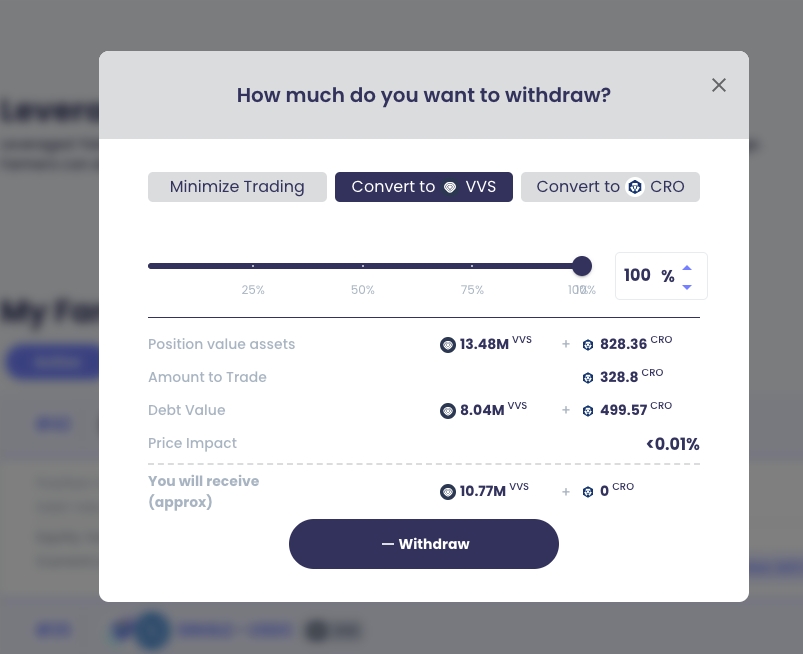Set slider to the 75% mark
803x654 pixels.
coord(472,266)
